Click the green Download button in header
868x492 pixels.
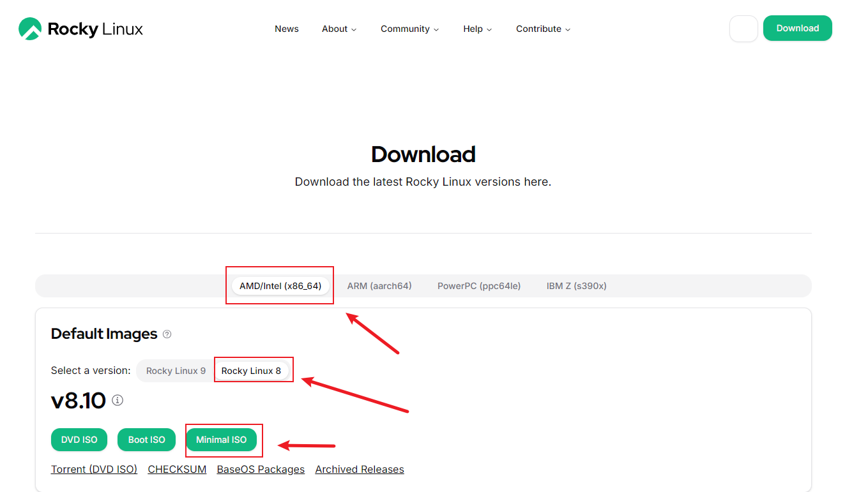tap(798, 28)
